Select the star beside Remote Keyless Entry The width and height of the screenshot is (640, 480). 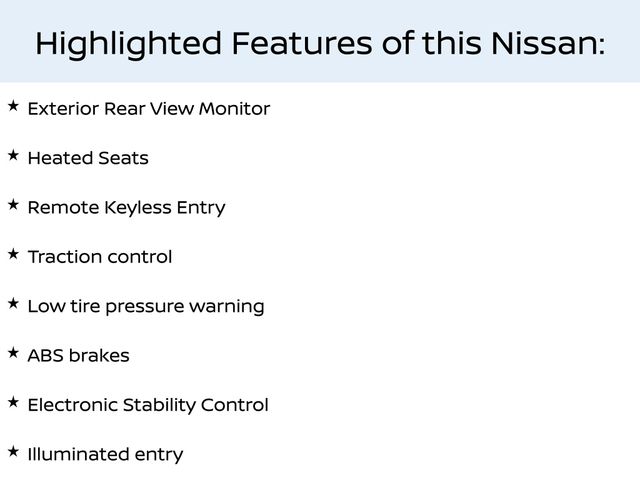(12, 204)
